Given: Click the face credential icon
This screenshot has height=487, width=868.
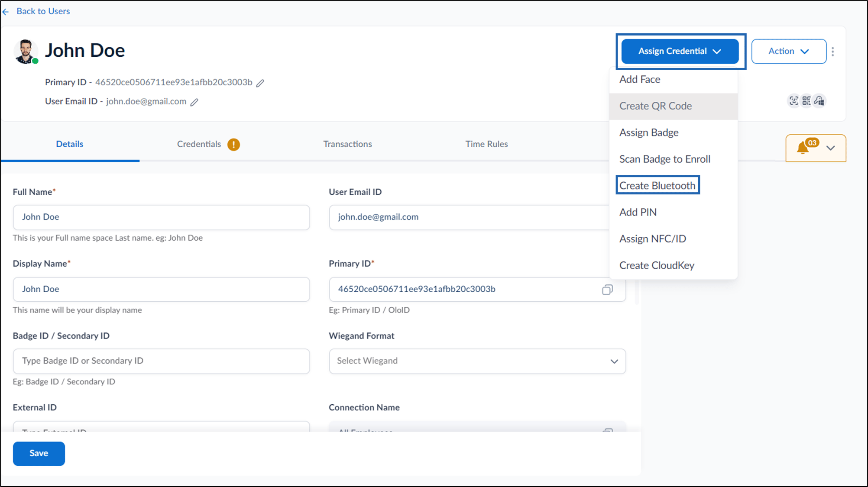Looking at the screenshot, I should [x=794, y=101].
